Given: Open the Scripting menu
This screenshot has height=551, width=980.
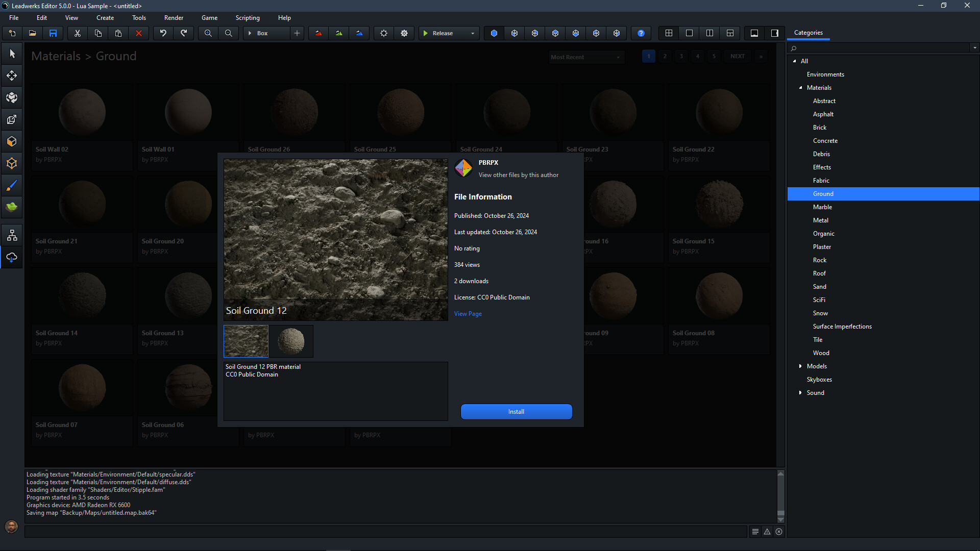Looking at the screenshot, I should 248,17.
